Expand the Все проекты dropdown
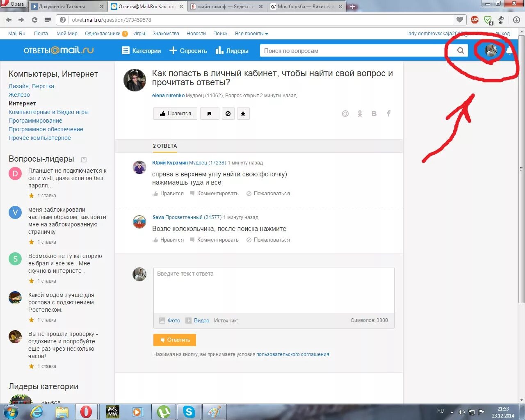This screenshot has height=420, width=525. tap(251, 34)
